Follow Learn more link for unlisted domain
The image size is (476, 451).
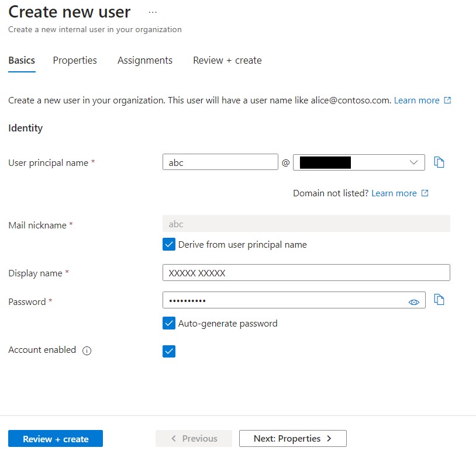[x=394, y=193]
